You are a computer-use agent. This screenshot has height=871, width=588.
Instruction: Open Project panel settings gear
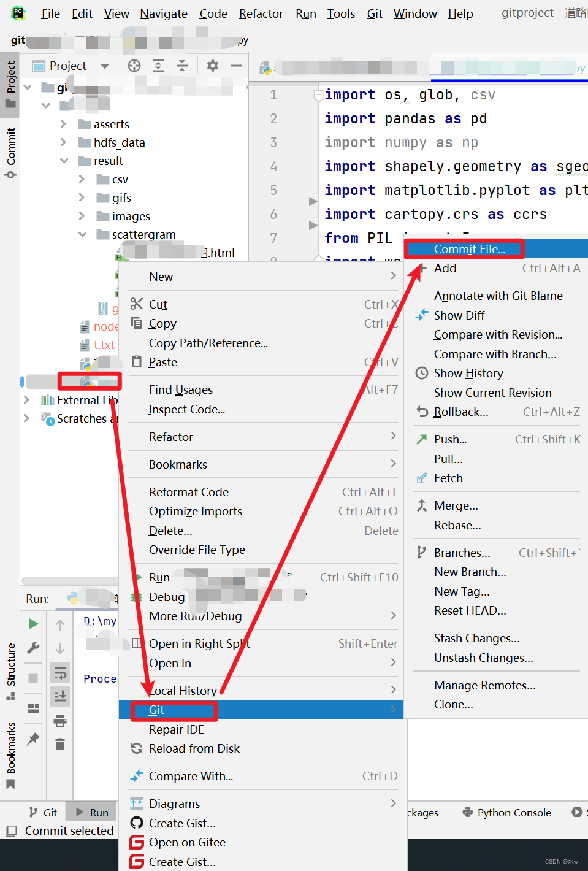click(213, 66)
